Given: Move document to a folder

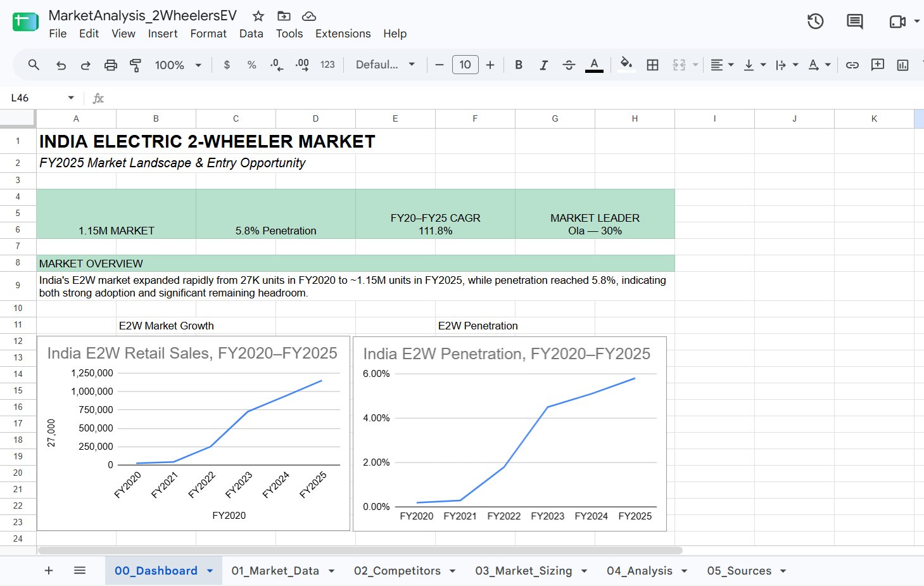Looking at the screenshot, I should (284, 16).
